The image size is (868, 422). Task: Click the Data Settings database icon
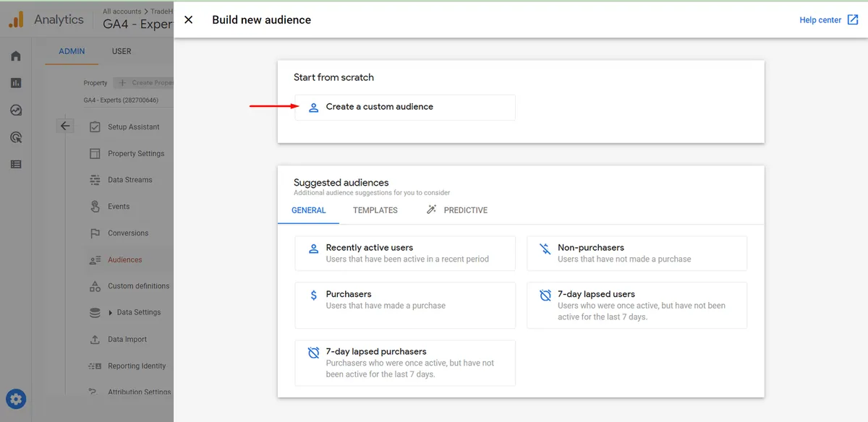pos(95,313)
